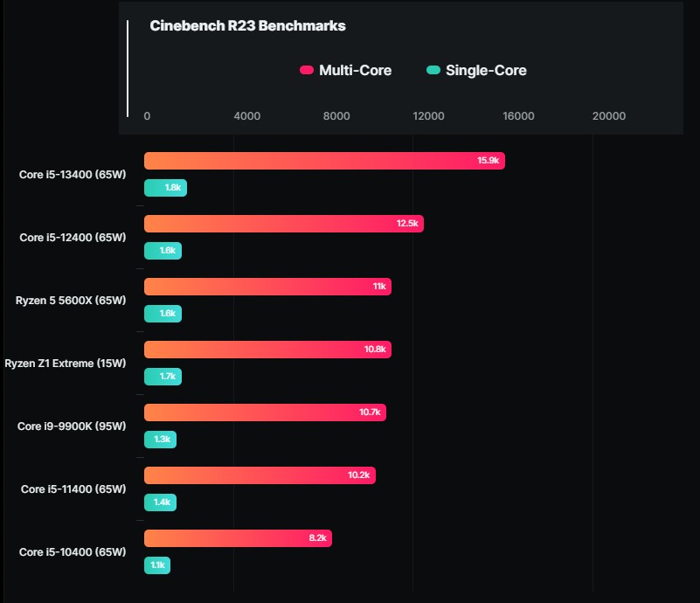Select the Core i5-11400 10.2k bar

pyautogui.click(x=260, y=475)
